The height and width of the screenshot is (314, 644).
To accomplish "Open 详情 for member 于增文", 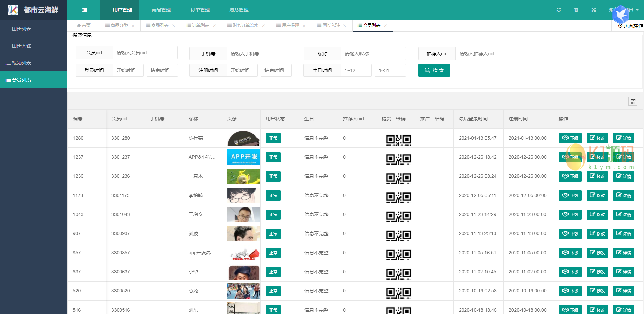I will click(x=624, y=215).
